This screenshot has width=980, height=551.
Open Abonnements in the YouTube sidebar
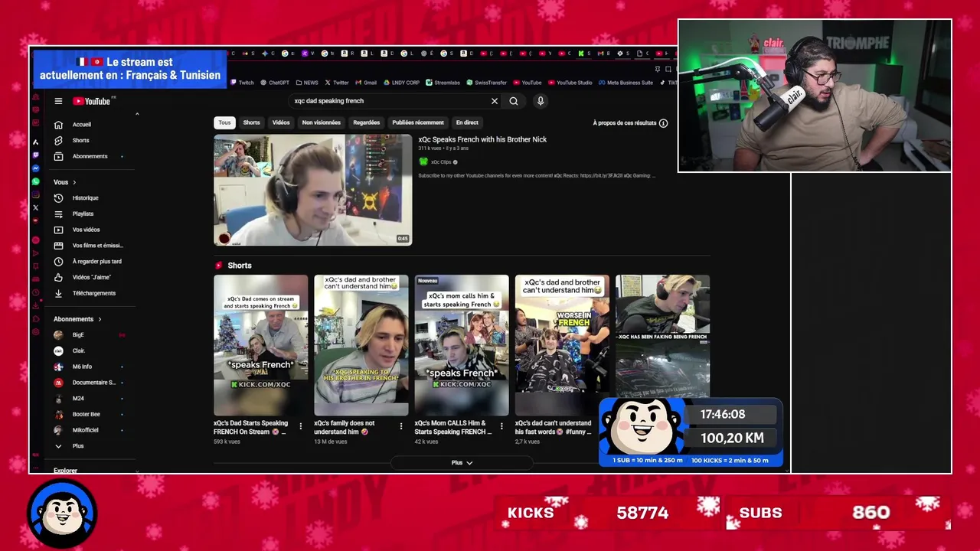(88, 156)
